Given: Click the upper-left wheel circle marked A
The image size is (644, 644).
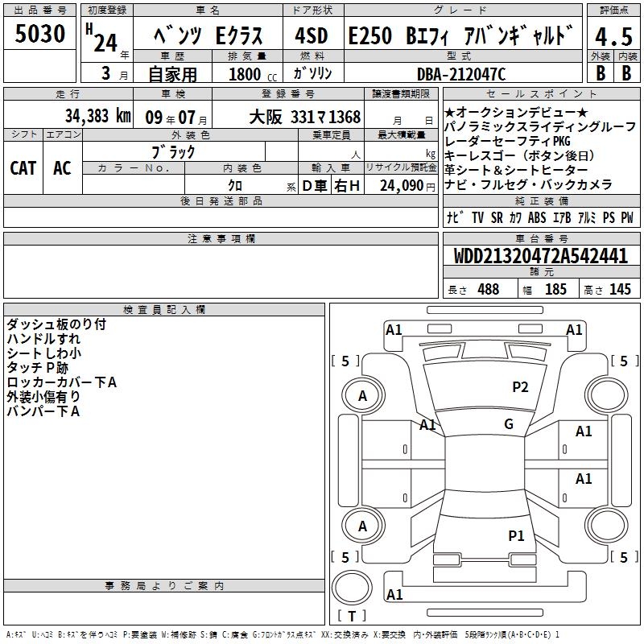Looking at the screenshot, I should point(363,395).
